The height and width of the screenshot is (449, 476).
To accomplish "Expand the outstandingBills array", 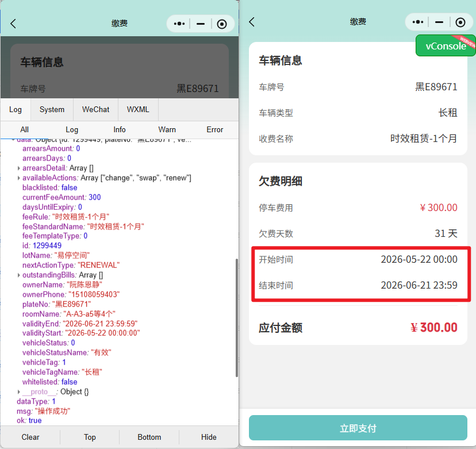I will [x=19, y=275].
